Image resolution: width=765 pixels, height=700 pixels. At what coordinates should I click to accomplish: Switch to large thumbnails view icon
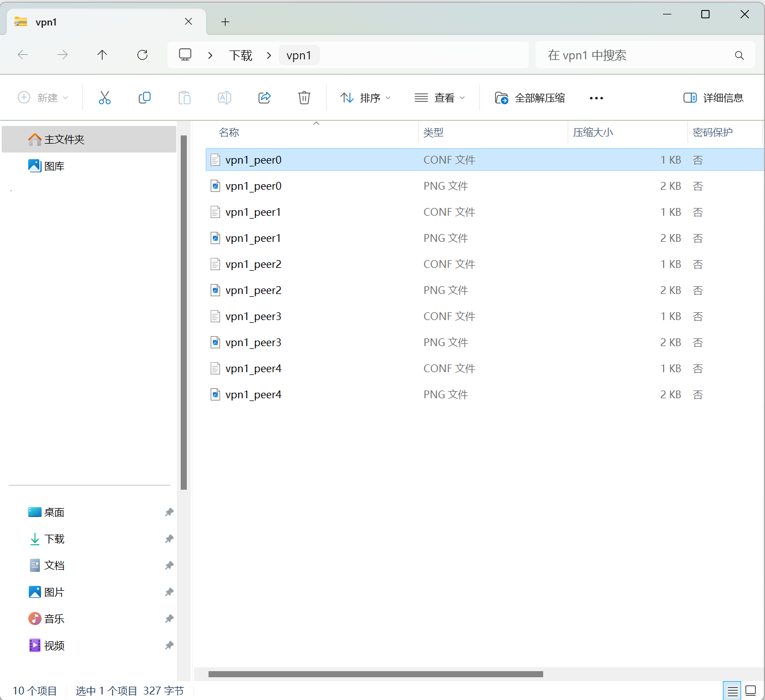[751, 691]
